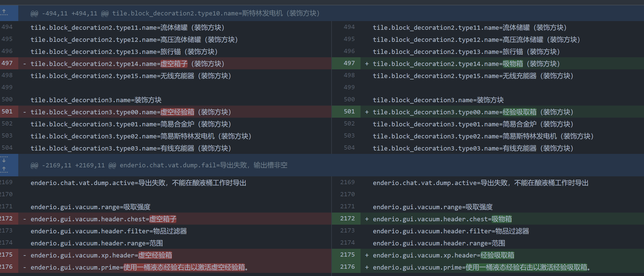Viewport: 644px width, 276px height.
Task: Select "type11.name=流体储罐" line in old-file pane
Action: (127, 28)
